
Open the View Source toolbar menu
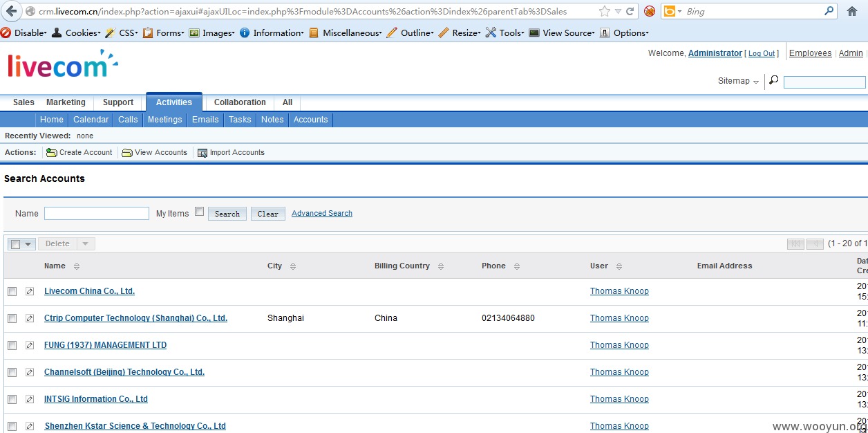coord(562,33)
